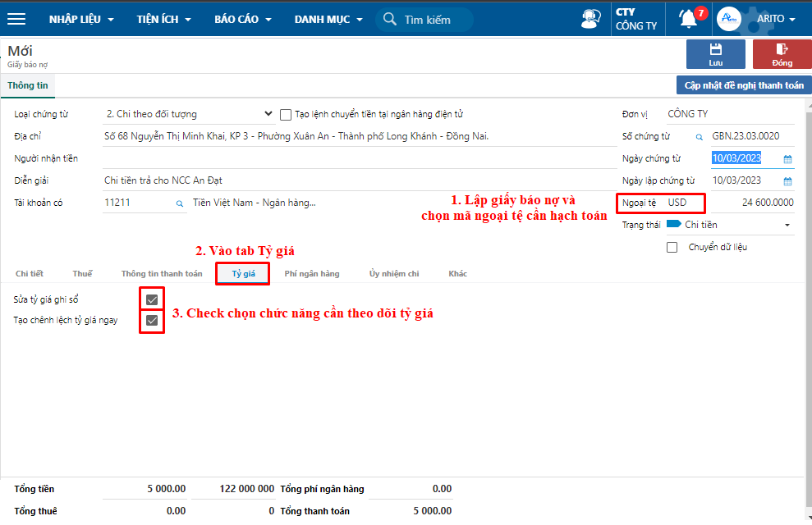Uncheck Tạo chênh lệch tỷ giá ngay

(x=152, y=321)
